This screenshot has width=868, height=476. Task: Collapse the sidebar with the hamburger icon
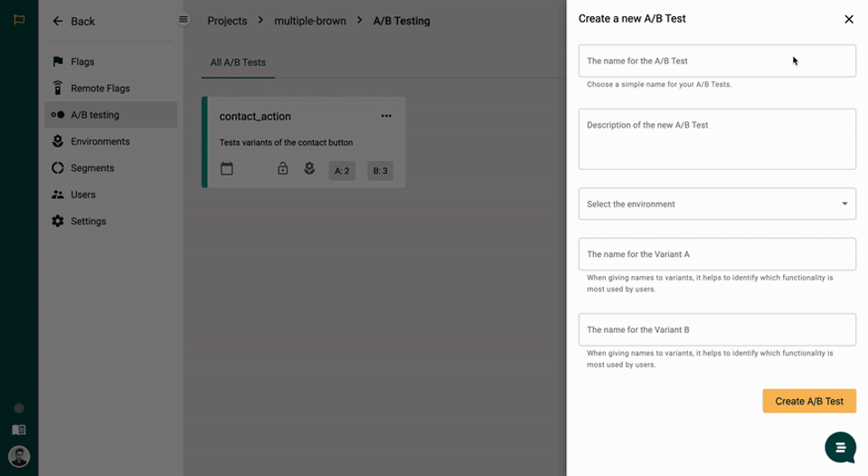[184, 20]
